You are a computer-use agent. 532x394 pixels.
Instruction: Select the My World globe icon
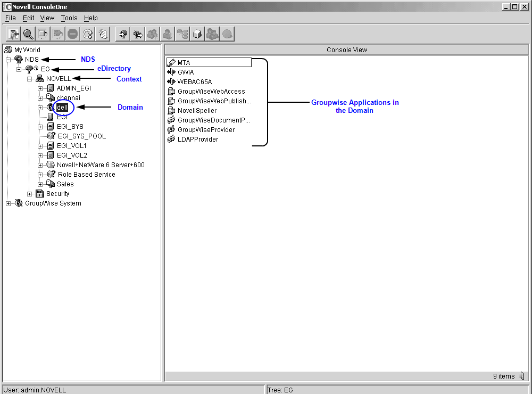[x=8, y=50]
